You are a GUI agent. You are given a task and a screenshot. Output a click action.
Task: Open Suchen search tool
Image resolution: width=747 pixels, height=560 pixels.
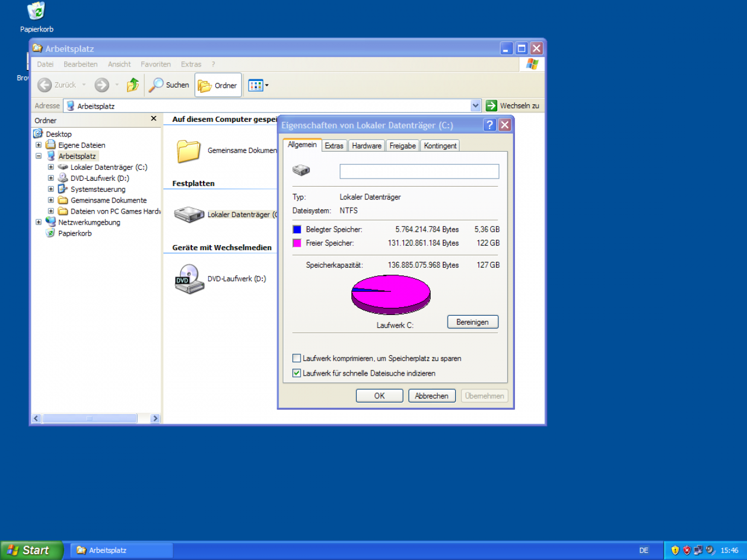coord(169,85)
